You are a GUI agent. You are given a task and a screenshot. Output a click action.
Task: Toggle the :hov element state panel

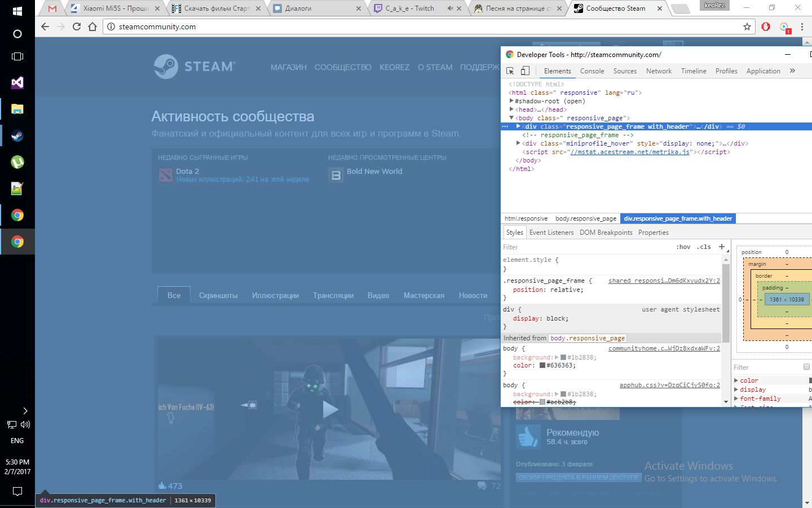pyautogui.click(x=683, y=247)
